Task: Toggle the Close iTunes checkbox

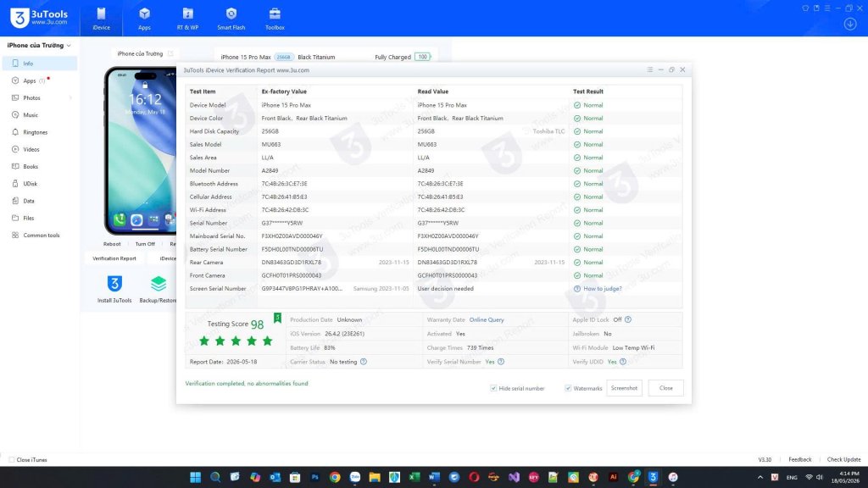Action: (11, 460)
